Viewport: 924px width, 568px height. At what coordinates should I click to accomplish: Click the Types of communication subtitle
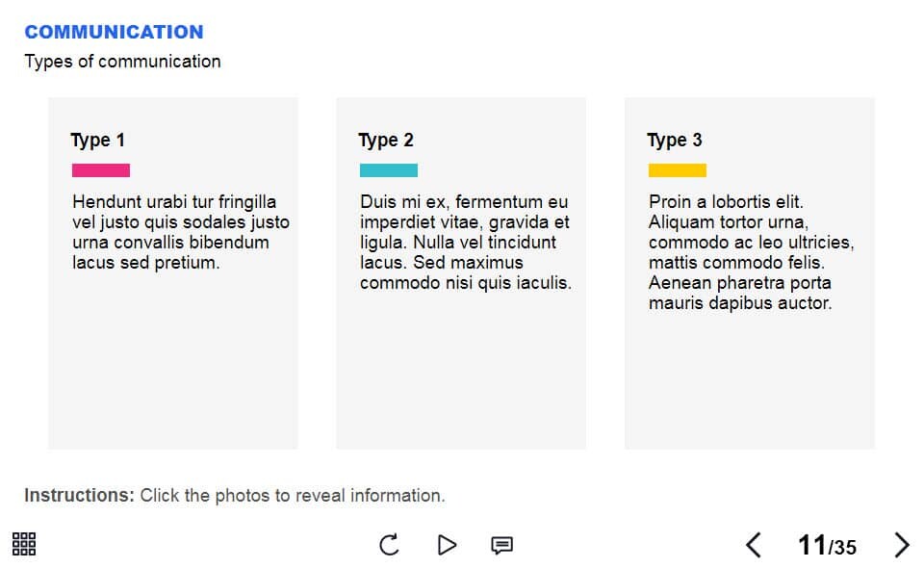point(122,62)
